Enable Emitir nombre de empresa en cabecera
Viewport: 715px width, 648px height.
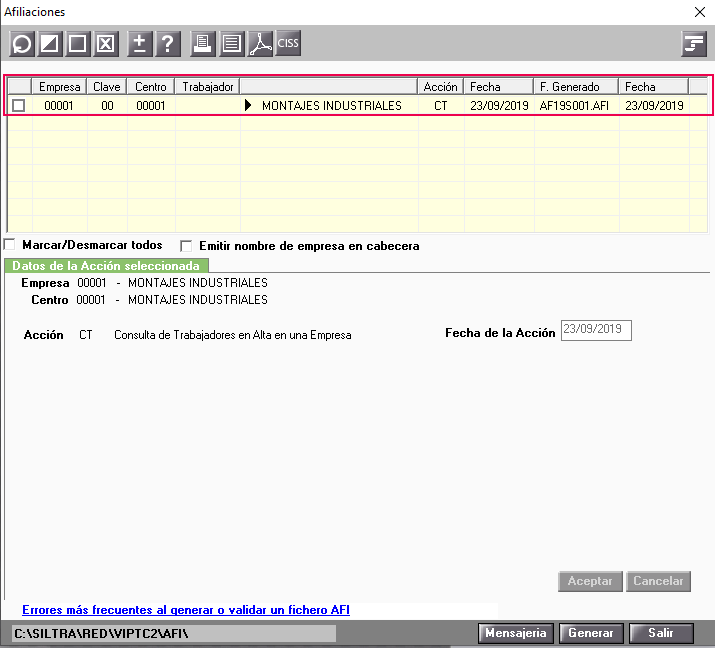(x=186, y=246)
